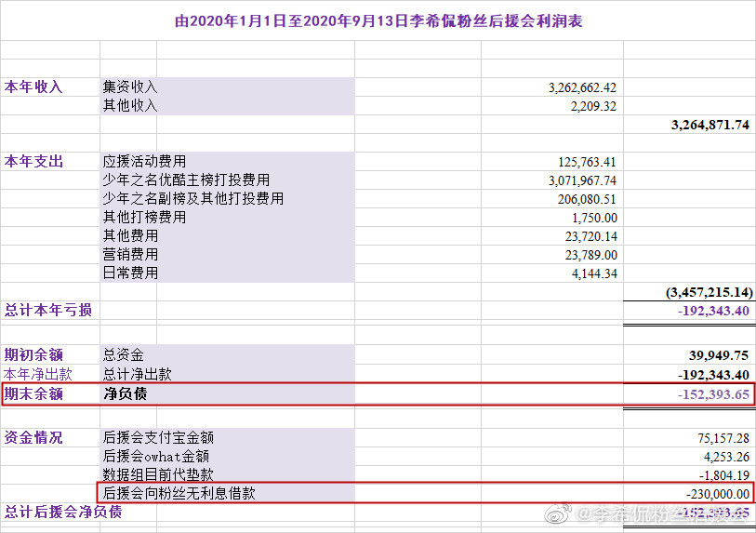Select the value 3,071,967.74
This screenshot has width=756, height=533.
[x=582, y=180]
